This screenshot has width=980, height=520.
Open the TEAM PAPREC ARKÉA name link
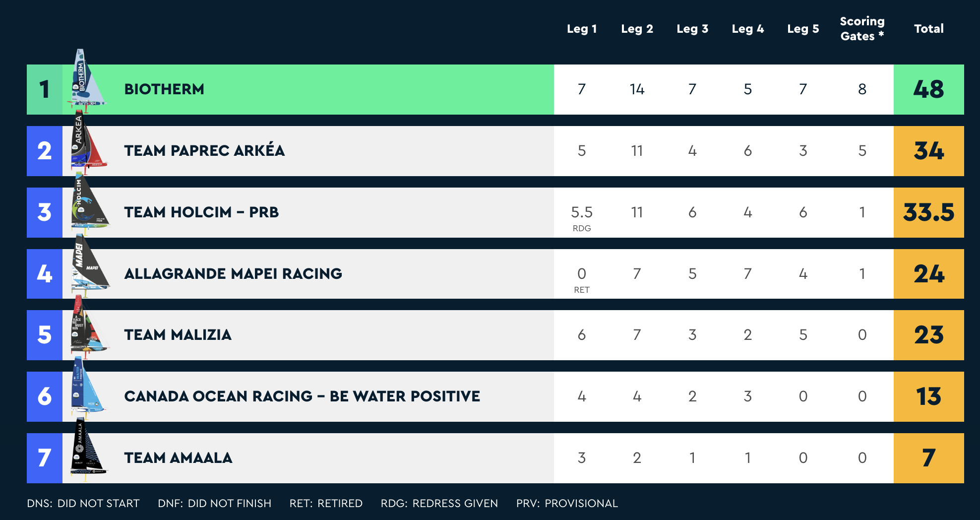click(204, 150)
